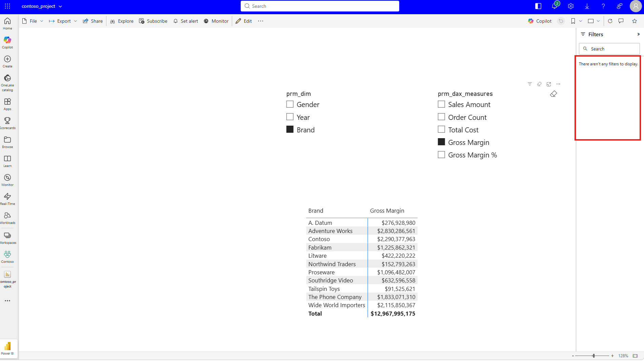Check the Order Count checkbox
Screen dimensions: 644x361
pos(441,117)
